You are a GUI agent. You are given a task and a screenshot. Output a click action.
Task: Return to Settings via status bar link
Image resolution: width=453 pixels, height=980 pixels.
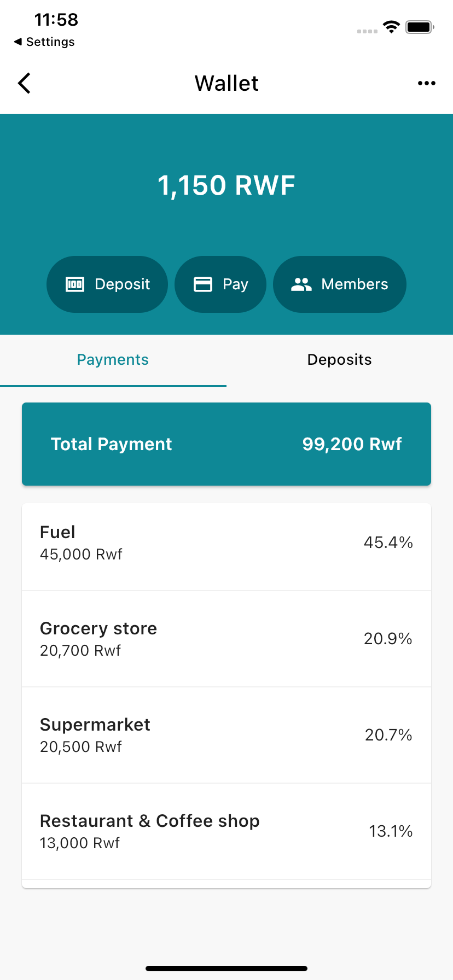point(44,42)
